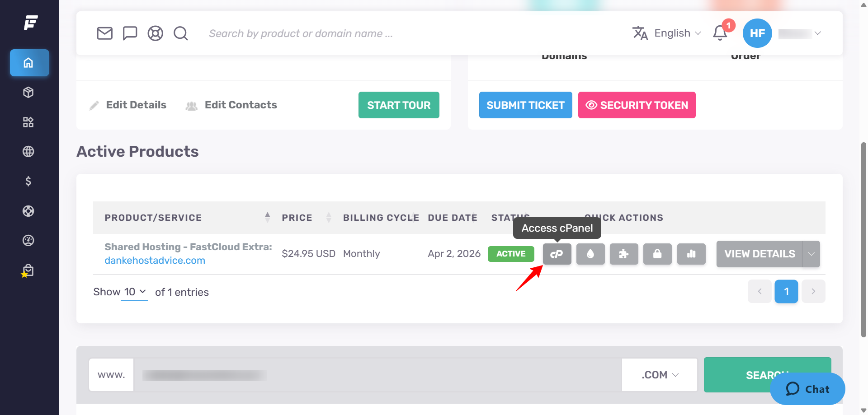Screen dimensions: 868x415
Task: Click the ACTIVE status badge
Action: coord(511,254)
